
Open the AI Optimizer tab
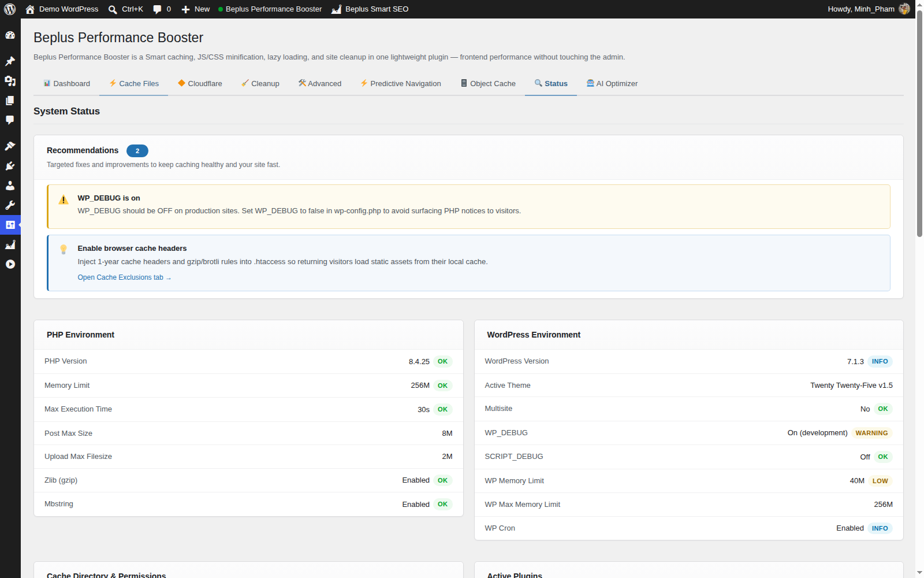612,84
